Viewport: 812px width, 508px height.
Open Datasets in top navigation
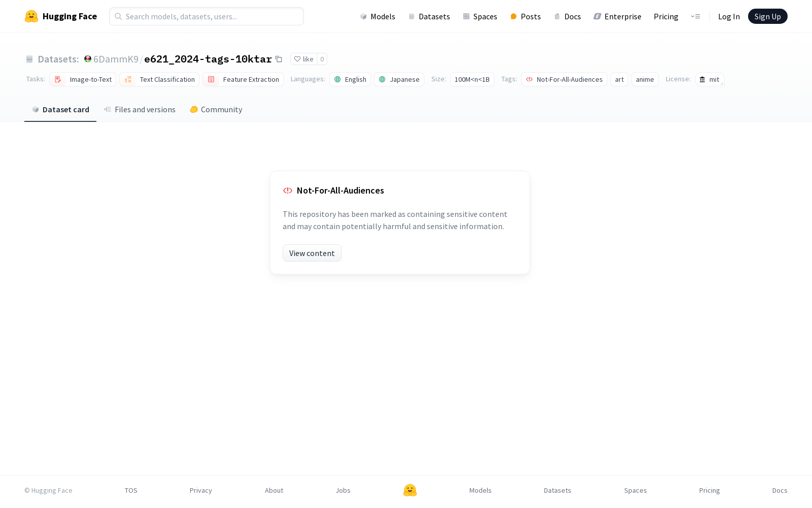pos(429,16)
